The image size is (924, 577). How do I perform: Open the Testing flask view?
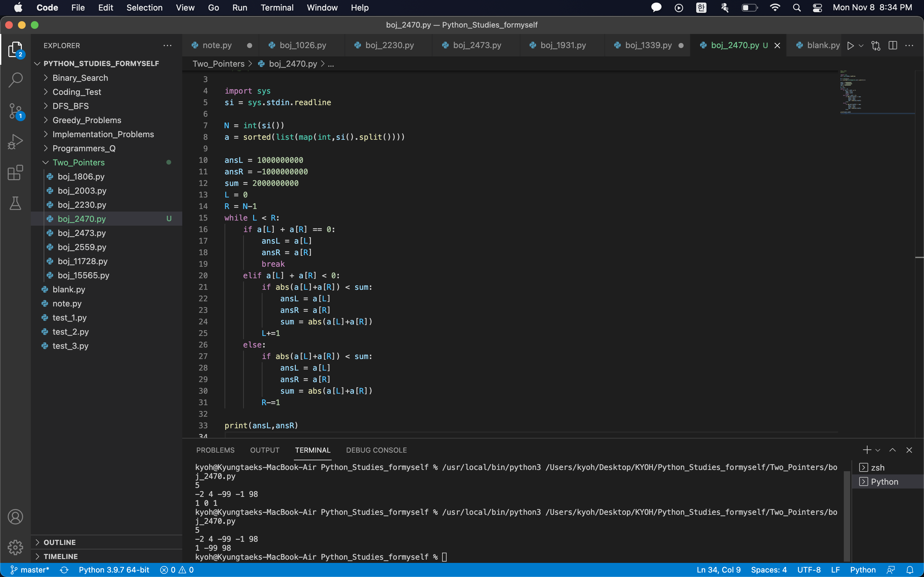point(15,204)
